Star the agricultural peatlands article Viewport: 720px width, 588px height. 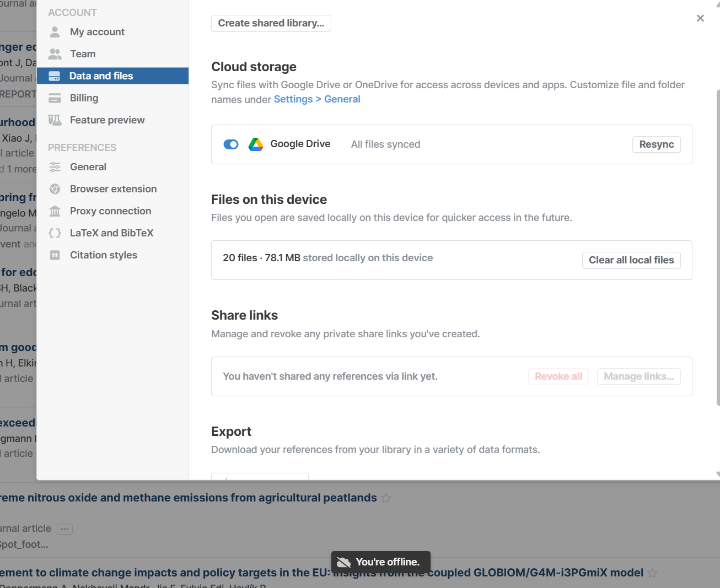click(386, 498)
